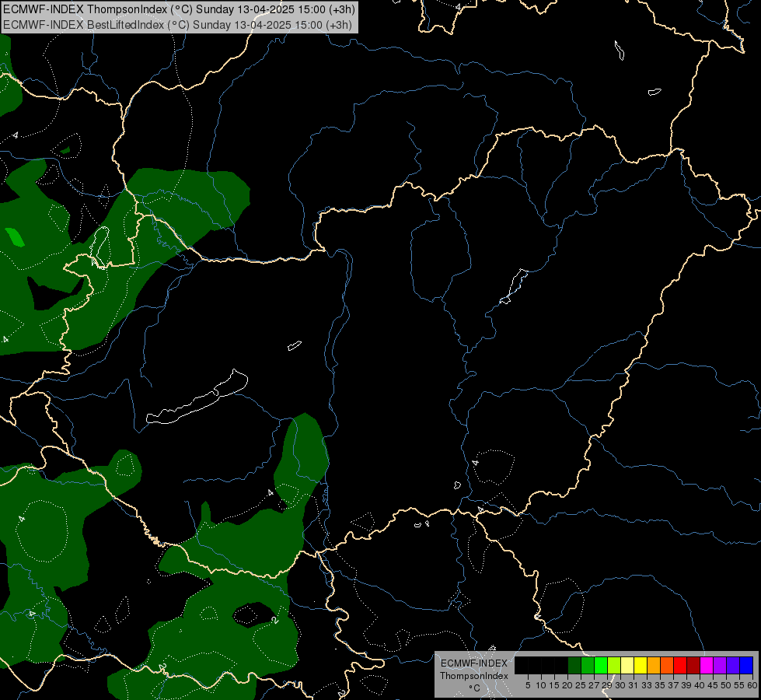The height and width of the screenshot is (700, 761).
Task: Click the bright green patch inside the western green area
Action: [x=15, y=237]
